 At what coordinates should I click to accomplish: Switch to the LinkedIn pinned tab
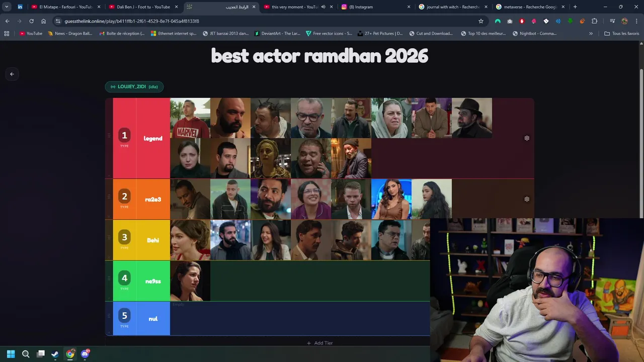point(20,7)
